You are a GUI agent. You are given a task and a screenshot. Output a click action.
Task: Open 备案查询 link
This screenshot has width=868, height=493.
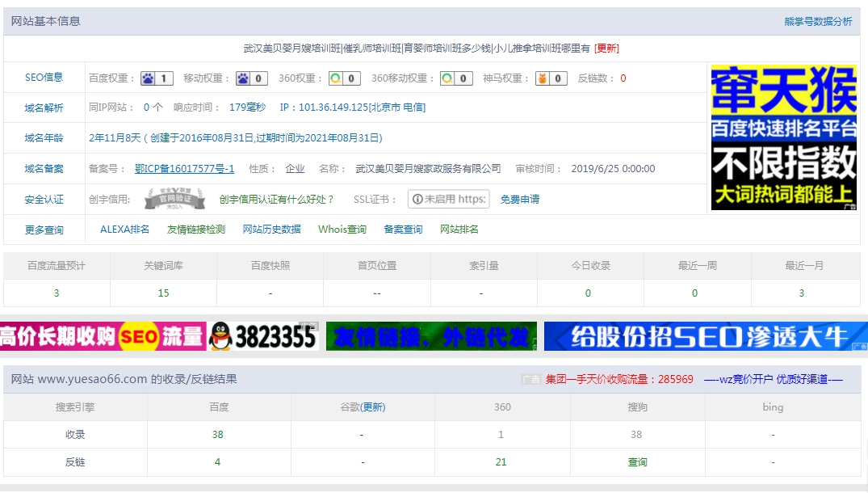(403, 230)
